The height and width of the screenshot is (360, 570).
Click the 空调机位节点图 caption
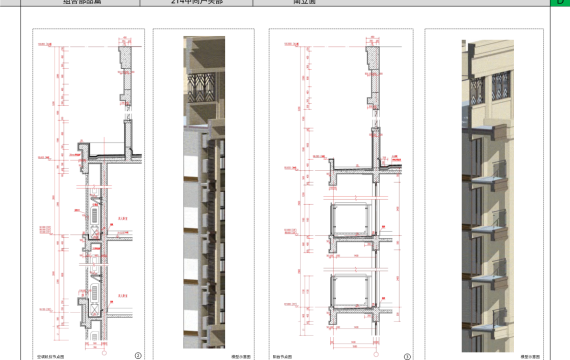[x=51, y=357]
